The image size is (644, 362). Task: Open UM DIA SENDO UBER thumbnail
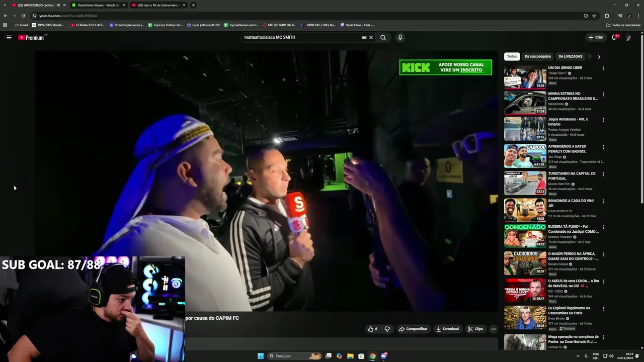pos(525,77)
